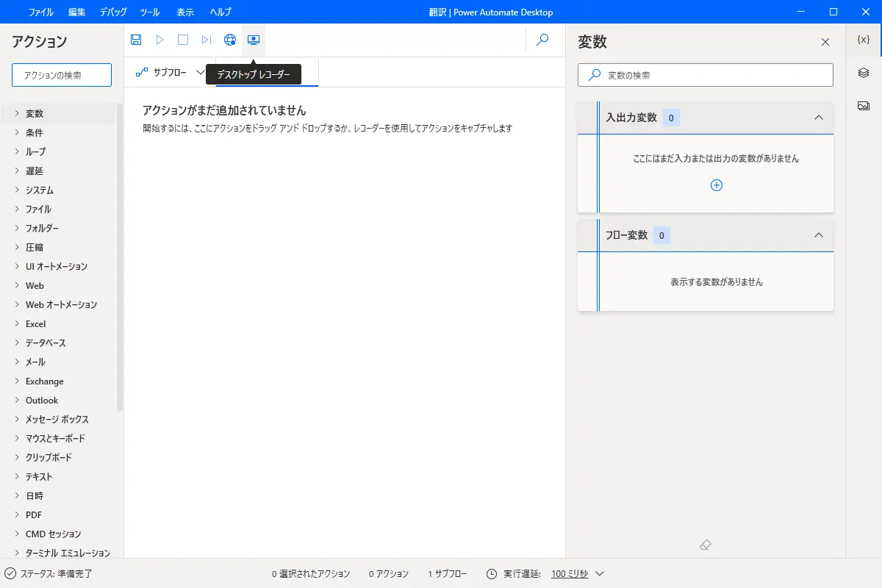Image resolution: width=882 pixels, height=588 pixels.
Task: Open the run delay dropdown chevron
Action: [x=599, y=573]
